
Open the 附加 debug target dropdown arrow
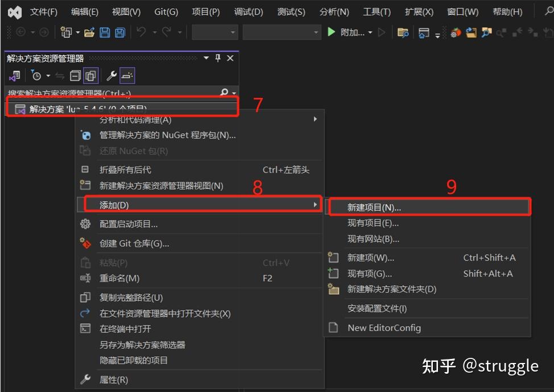(x=370, y=32)
